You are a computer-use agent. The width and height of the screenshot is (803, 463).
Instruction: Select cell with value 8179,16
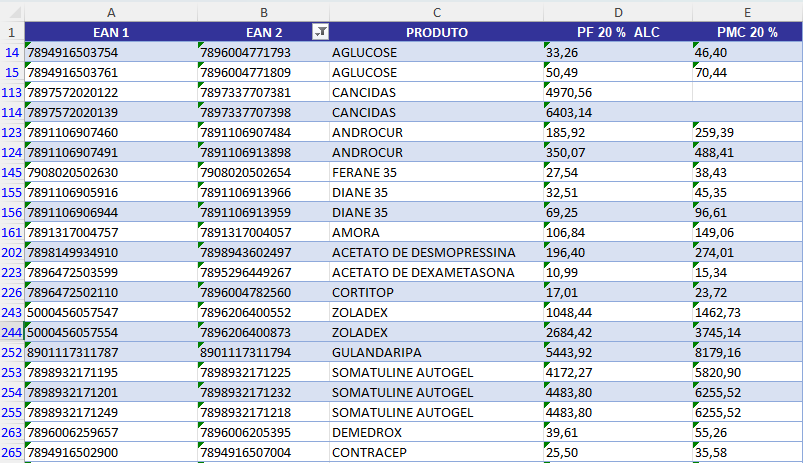[748, 352]
